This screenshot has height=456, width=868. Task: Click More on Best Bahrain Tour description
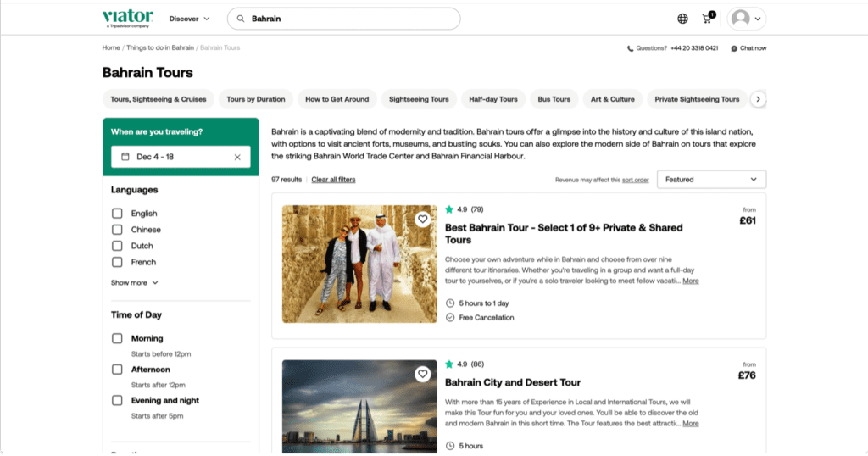coord(690,281)
